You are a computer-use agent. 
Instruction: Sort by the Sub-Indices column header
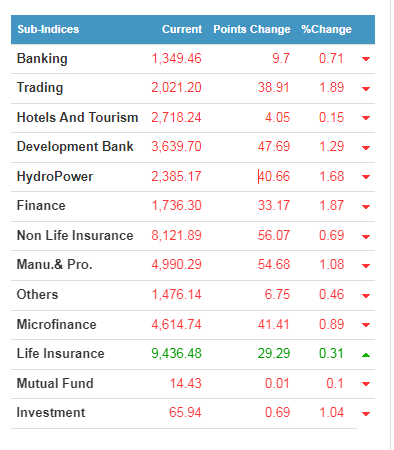48,29
